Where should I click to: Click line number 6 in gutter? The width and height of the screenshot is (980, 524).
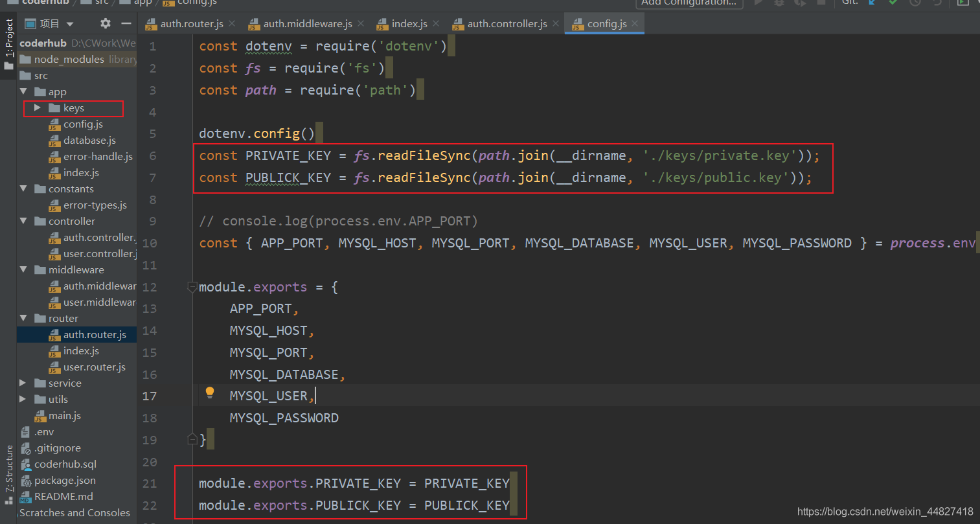(x=153, y=155)
